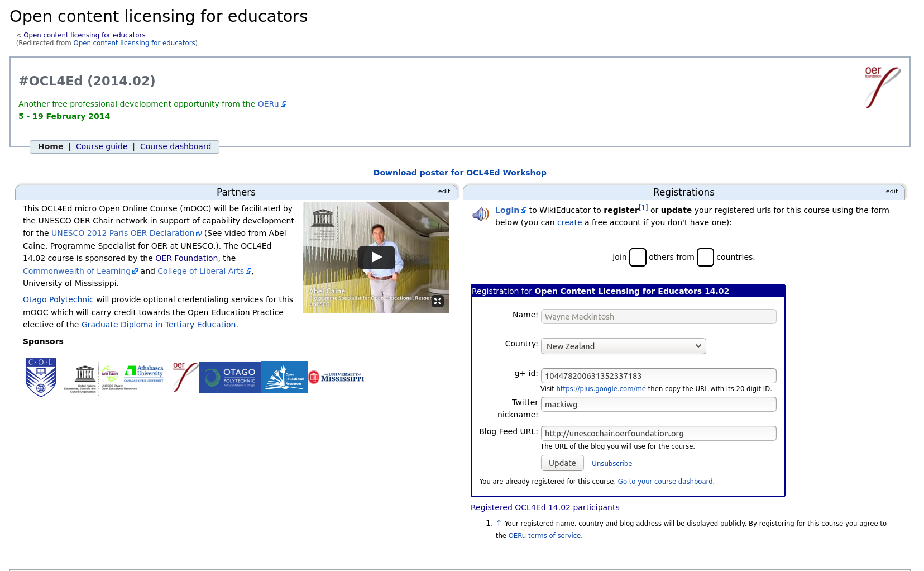
Task: Open Commonwealth of Learning link
Action: 76,271
